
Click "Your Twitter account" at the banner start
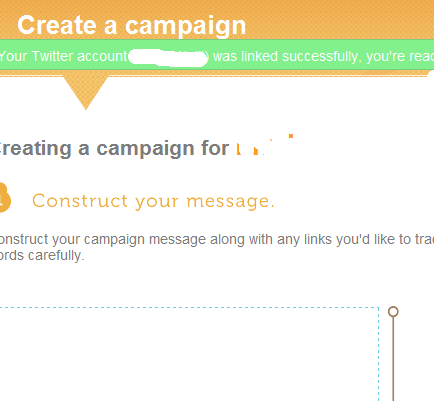(x=63, y=56)
